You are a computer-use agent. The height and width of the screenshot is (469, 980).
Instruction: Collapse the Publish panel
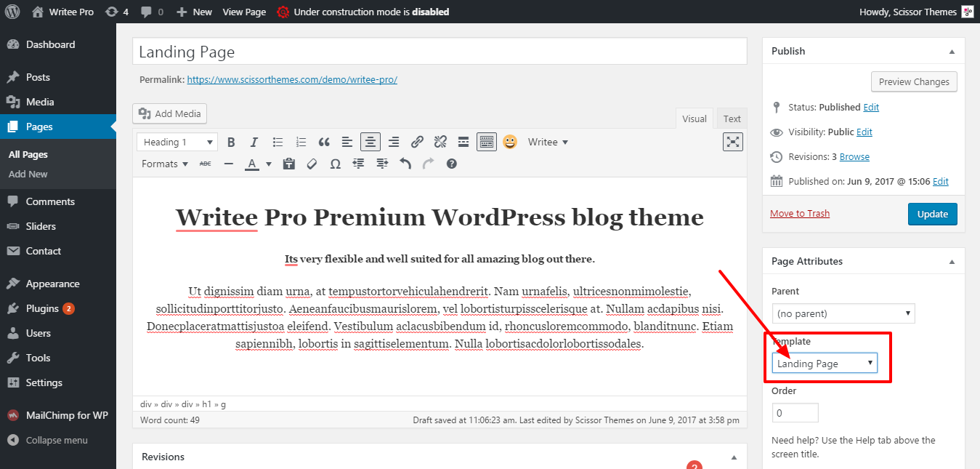coord(952,51)
